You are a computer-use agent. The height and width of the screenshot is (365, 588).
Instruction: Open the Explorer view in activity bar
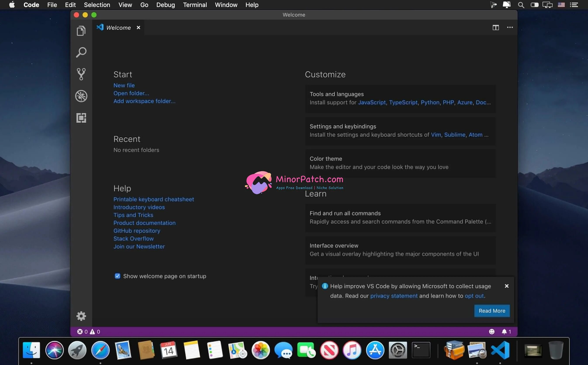pyautogui.click(x=81, y=31)
